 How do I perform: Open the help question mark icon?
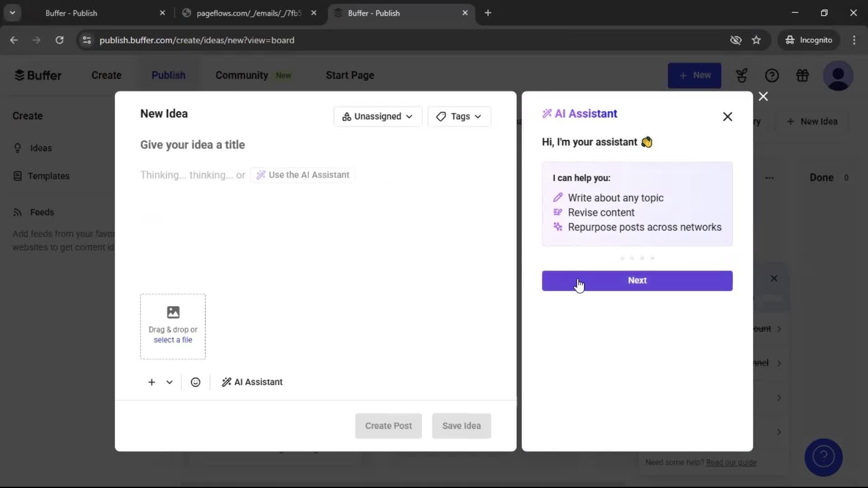click(772, 75)
